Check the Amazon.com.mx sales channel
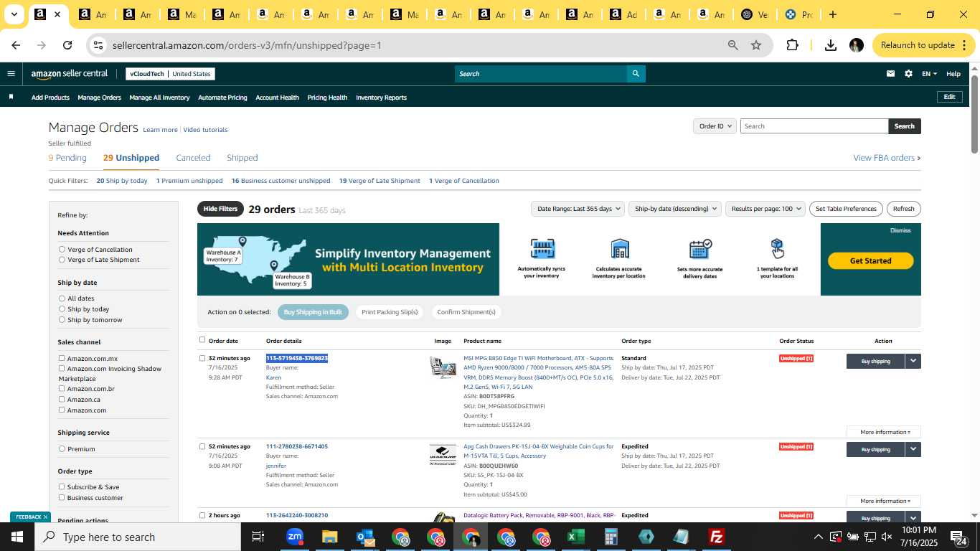This screenshot has height=551, width=980. [62, 358]
